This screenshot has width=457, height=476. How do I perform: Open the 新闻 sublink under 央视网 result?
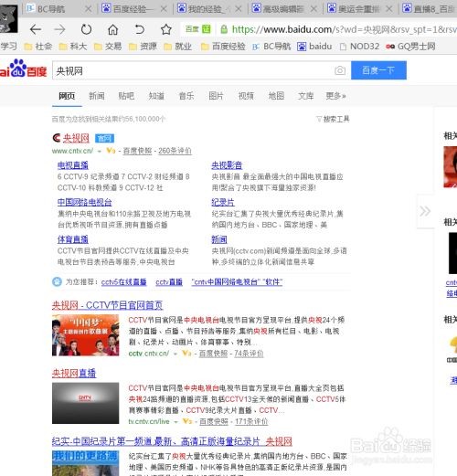[x=219, y=239]
